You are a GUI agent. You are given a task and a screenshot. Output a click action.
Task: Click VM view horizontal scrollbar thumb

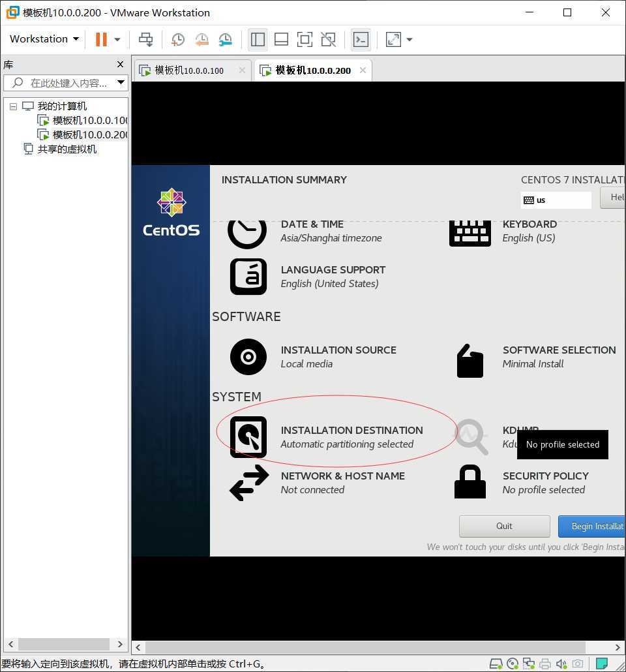365,647
